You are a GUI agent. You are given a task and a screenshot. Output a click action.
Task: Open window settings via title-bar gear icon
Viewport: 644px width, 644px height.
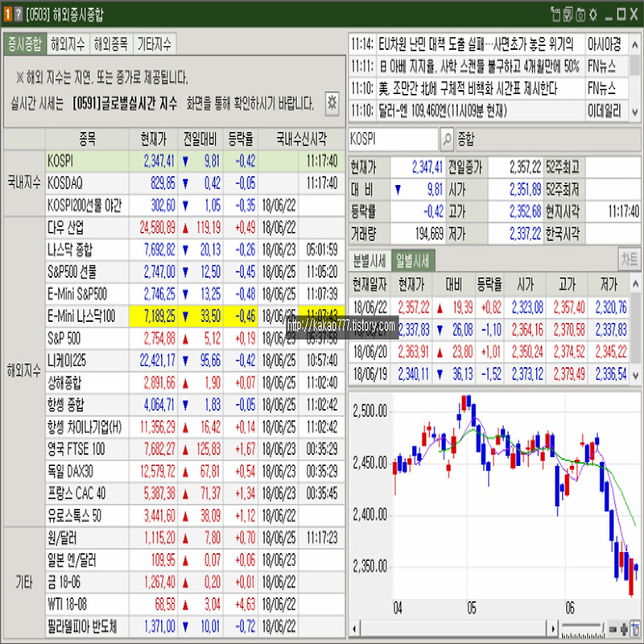tap(593, 14)
